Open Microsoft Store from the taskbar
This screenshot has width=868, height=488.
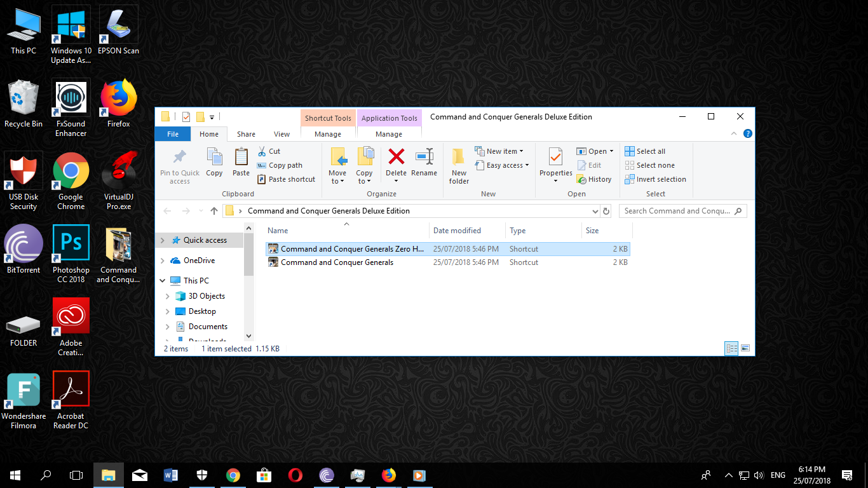pos(264,475)
